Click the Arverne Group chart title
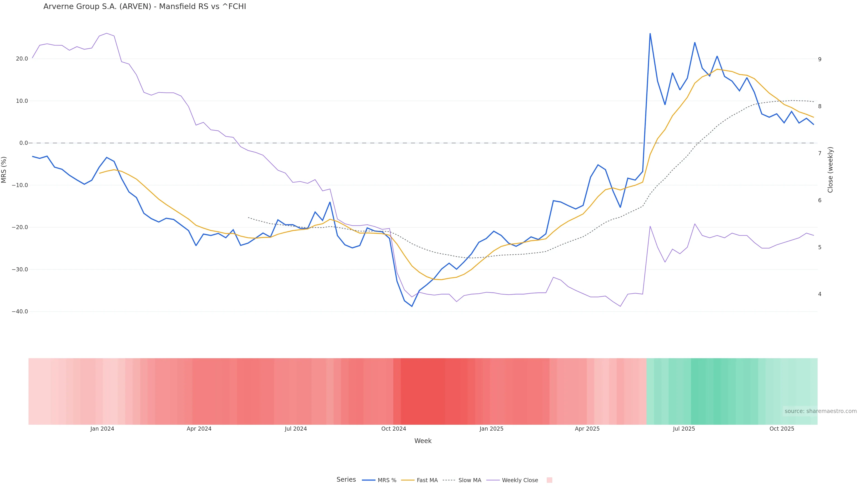This screenshot has height=488, width=868. 145,7
